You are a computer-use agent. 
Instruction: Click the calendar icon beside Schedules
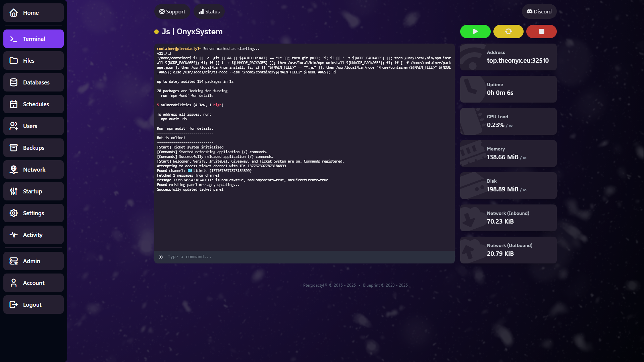(x=14, y=104)
